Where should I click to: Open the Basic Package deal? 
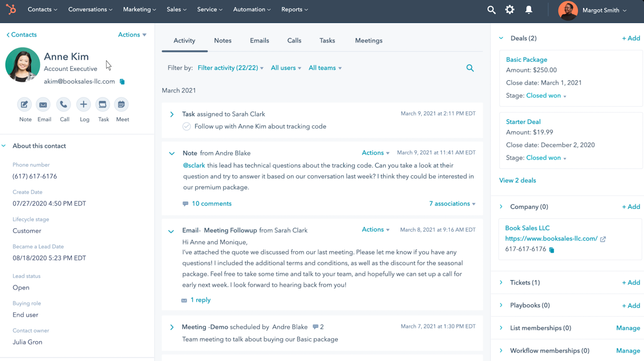click(526, 59)
